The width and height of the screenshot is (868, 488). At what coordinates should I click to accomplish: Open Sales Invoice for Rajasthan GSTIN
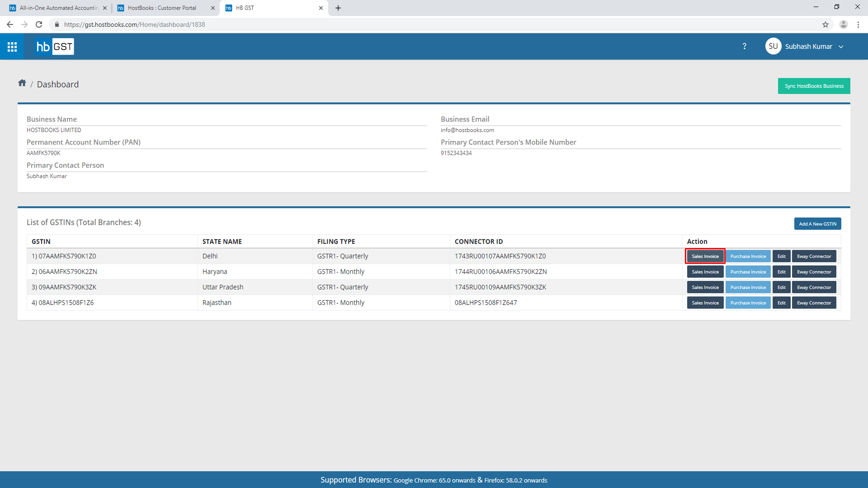coord(705,303)
